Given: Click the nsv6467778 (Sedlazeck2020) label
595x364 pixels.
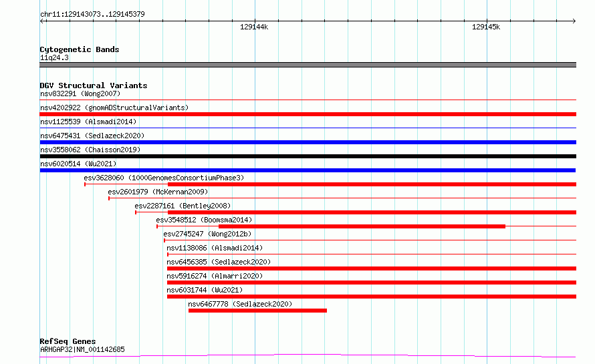Looking at the screenshot, I should click(x=240, y=304).
